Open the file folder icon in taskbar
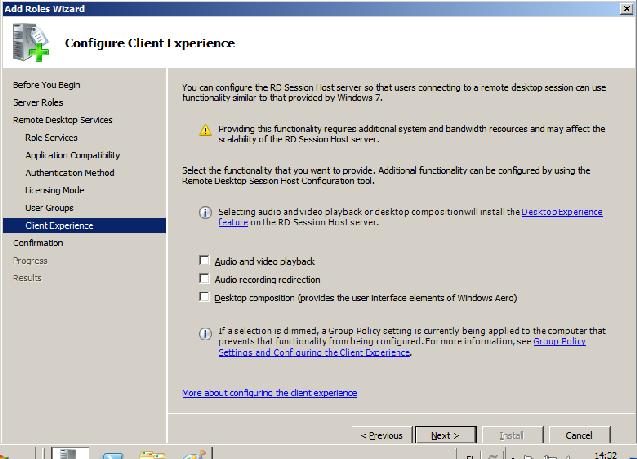Image resolution: width=637 pixels, height=459 pixels. click(x=152, y=454)
